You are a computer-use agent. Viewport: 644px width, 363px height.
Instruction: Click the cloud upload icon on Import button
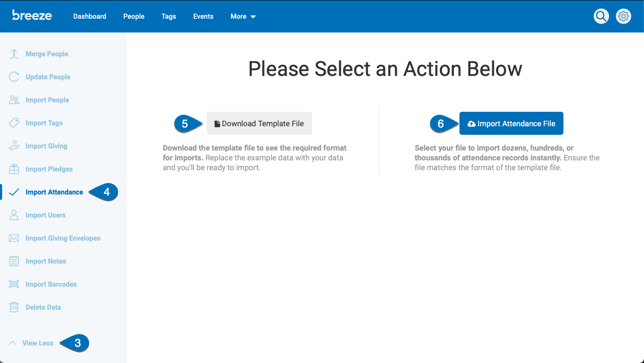[x=471, y=124]
